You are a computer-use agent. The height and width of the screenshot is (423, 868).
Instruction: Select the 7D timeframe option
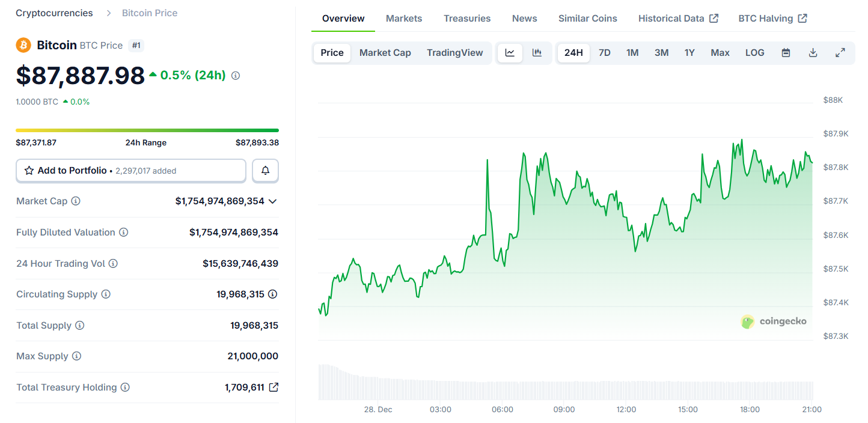pyautogui.click(x=605, y=53)
